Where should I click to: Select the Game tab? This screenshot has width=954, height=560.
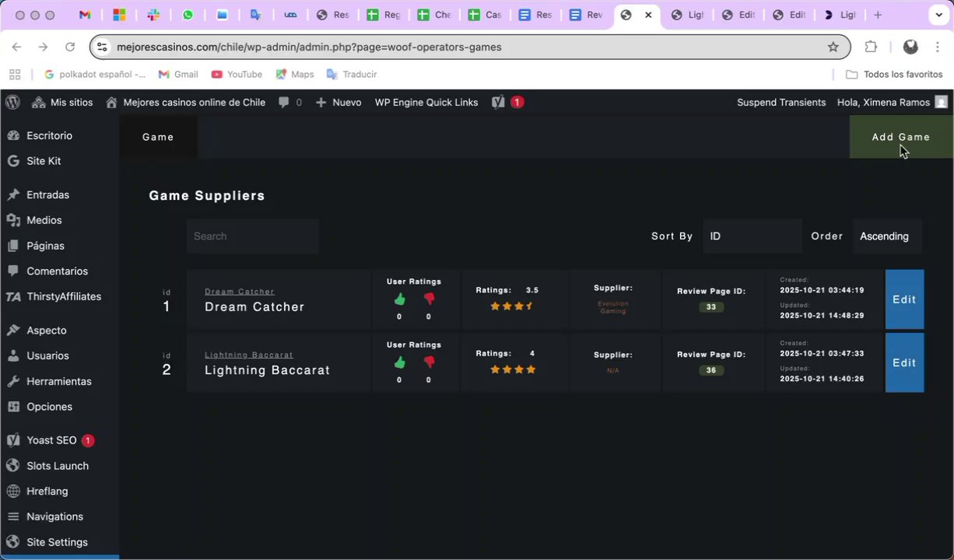158,137
